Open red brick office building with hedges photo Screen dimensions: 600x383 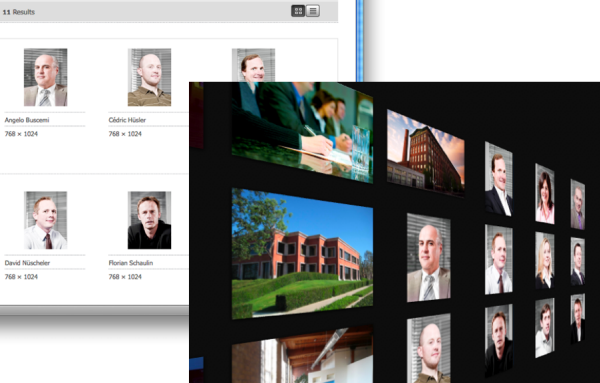302,254
